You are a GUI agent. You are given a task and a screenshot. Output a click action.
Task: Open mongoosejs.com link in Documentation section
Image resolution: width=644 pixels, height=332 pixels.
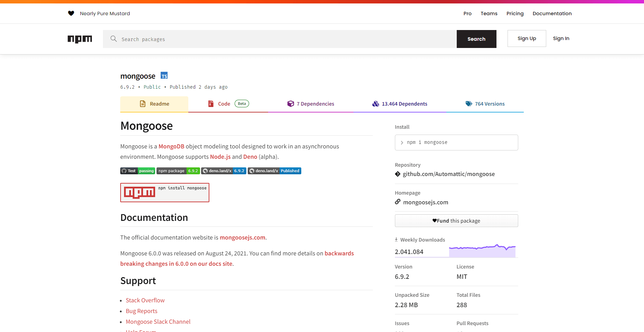coord(243,237)
